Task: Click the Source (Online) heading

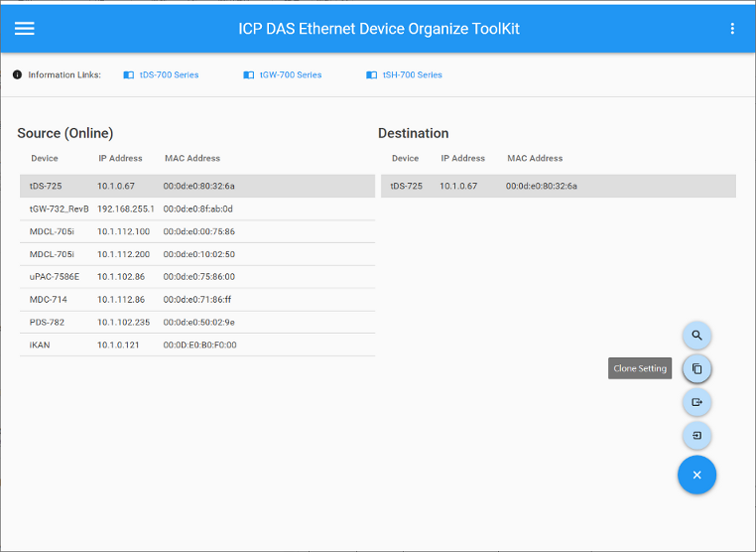Action: coord(65,133)
